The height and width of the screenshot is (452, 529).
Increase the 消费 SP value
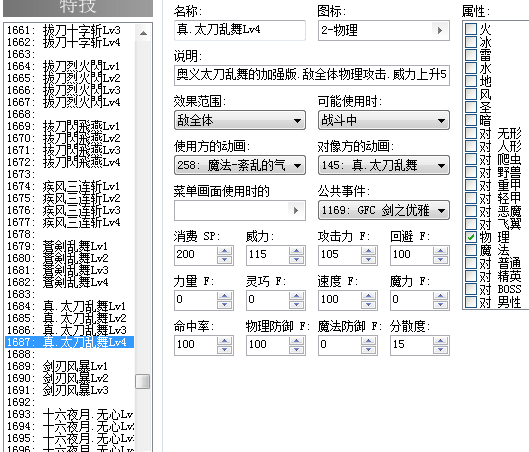(x=224, y=251)
